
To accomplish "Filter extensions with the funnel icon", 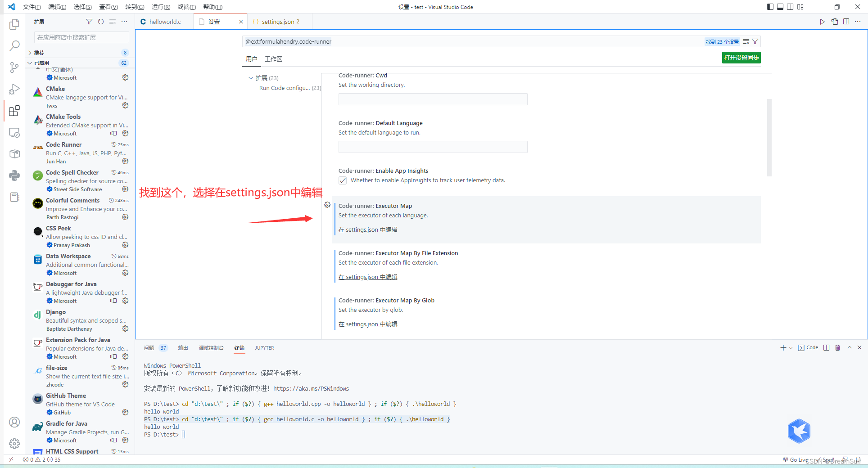I will click(x=89, y=22).
